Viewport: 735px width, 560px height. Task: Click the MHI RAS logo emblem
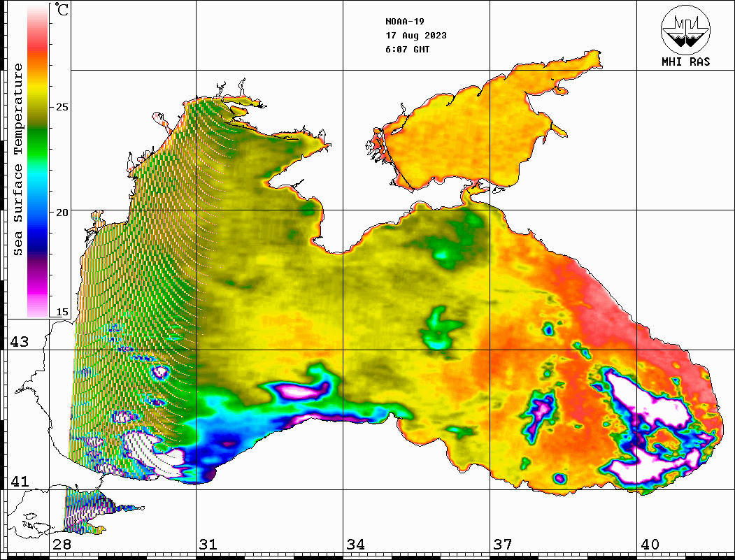tap(685, 29)
